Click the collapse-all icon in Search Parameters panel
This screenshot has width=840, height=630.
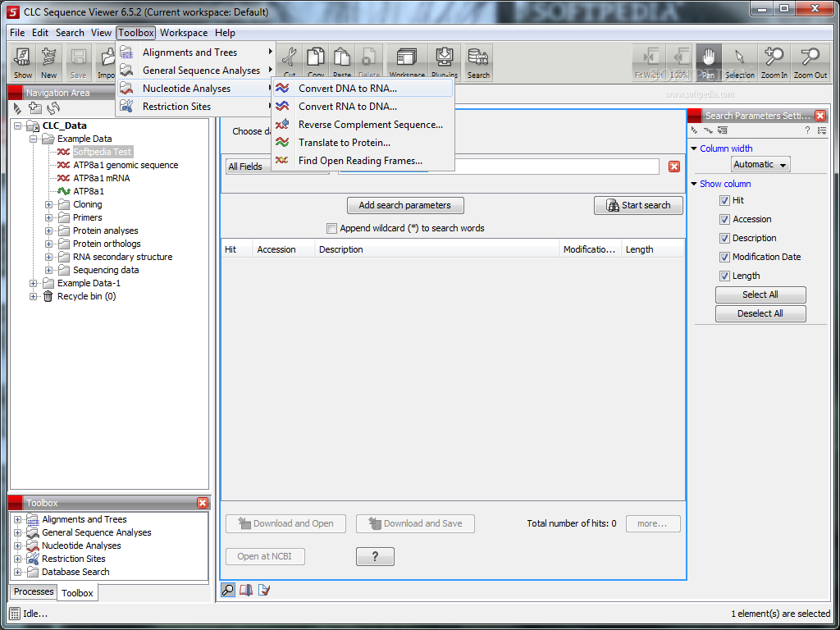[695, 130]
